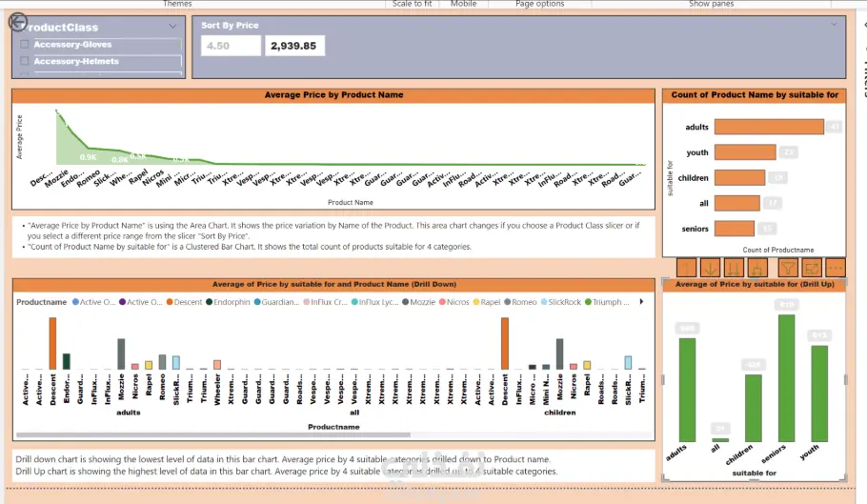Expand the Sort By Price slicer chevron

(x=834, y=25)
